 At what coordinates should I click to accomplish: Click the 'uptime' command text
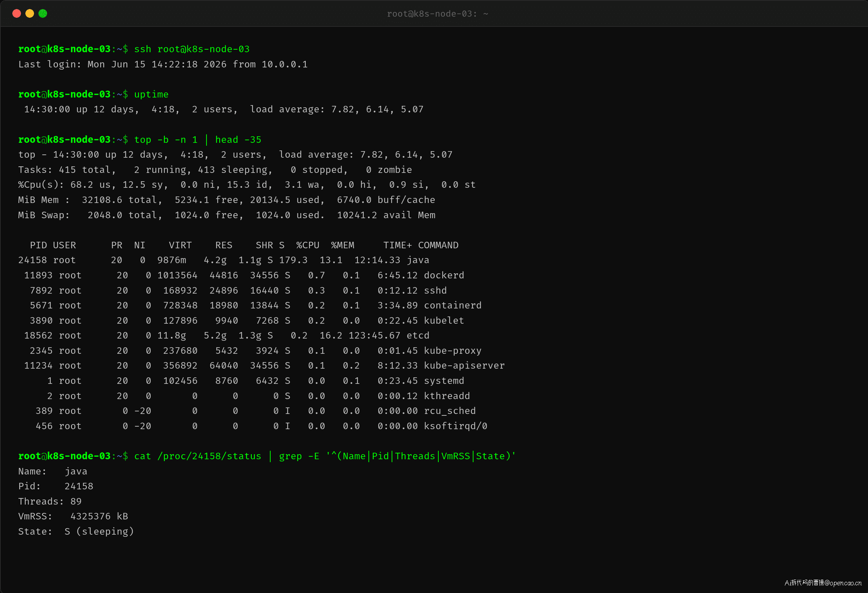[x=151, y=94]
